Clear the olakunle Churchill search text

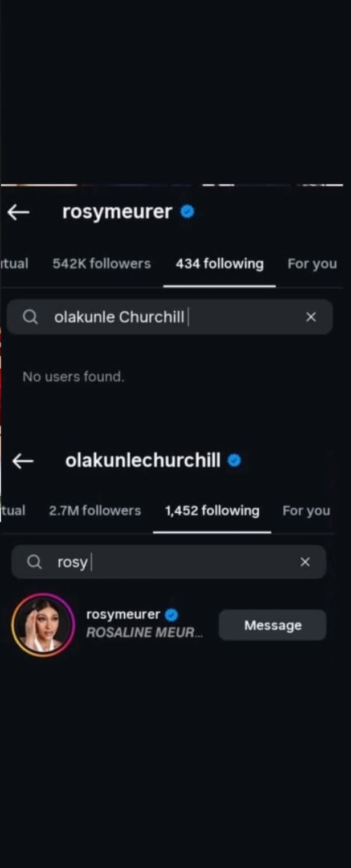tap(311, 317)
